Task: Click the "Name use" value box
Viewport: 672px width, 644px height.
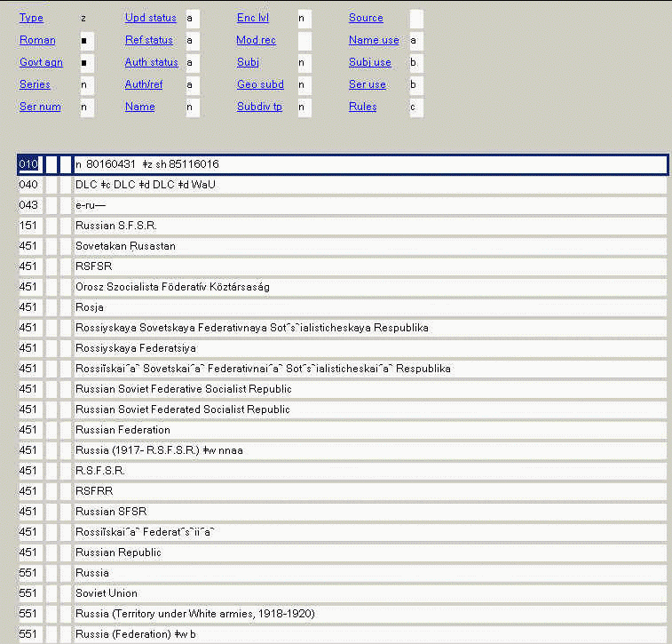Action: click(x=416, y=41)
